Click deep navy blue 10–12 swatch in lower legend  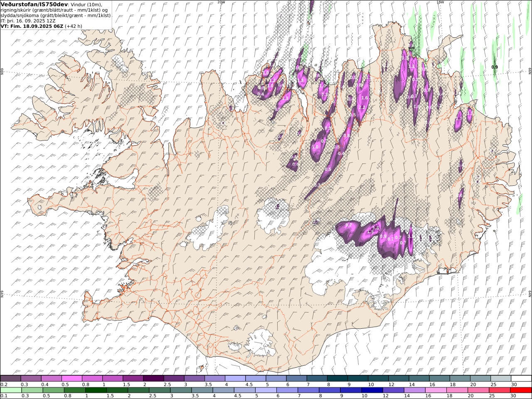point(372,390)
